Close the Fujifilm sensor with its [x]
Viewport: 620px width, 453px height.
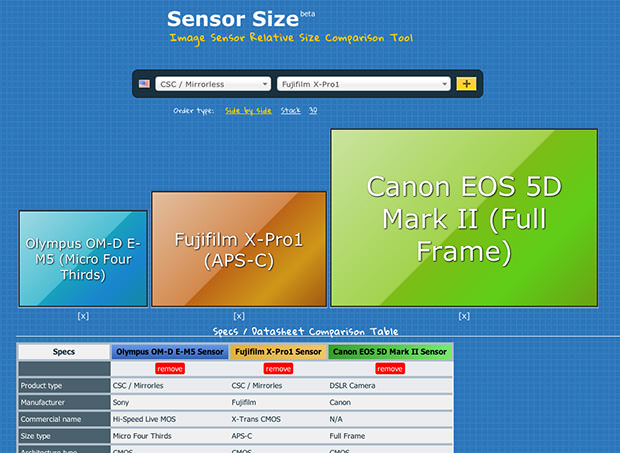[x=239, y=316]
